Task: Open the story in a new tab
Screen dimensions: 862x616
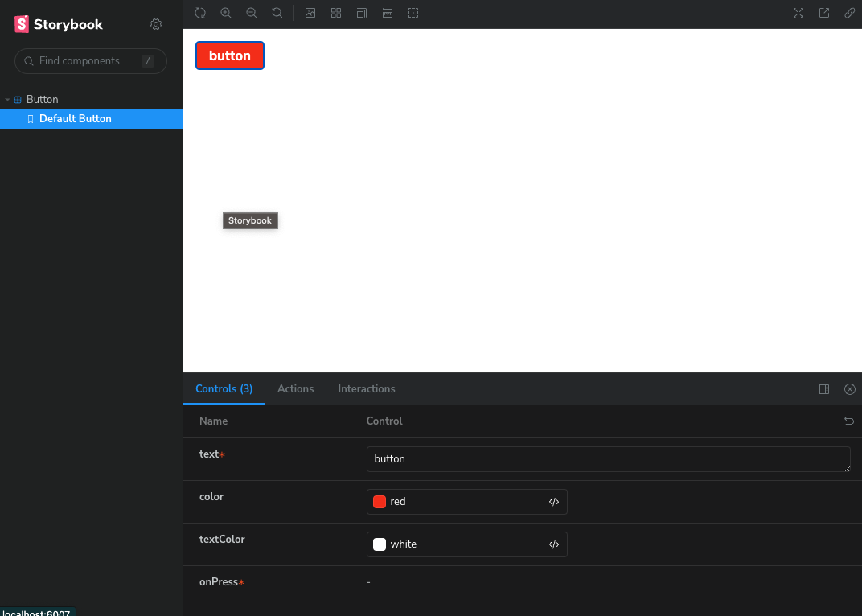Action: [824, 13]
